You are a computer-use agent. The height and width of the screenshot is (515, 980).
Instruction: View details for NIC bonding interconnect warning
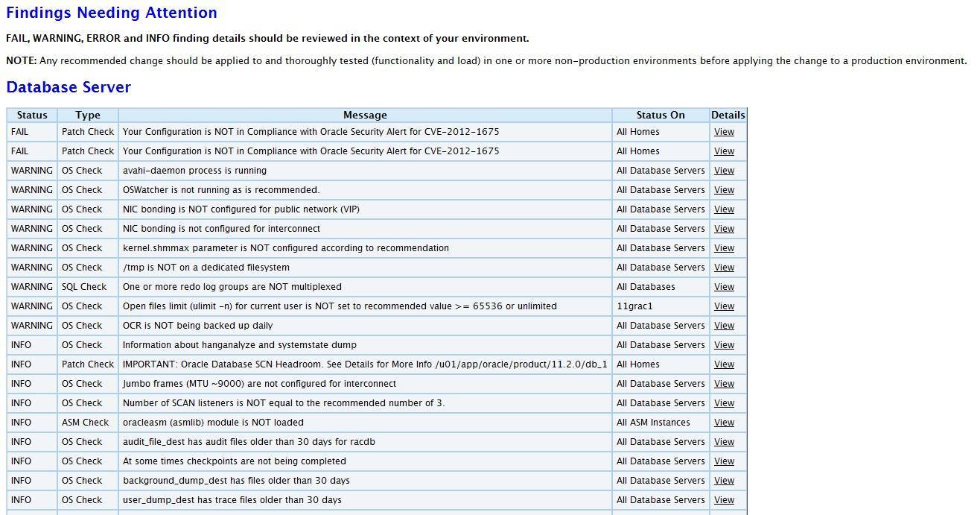coord(724,229)
